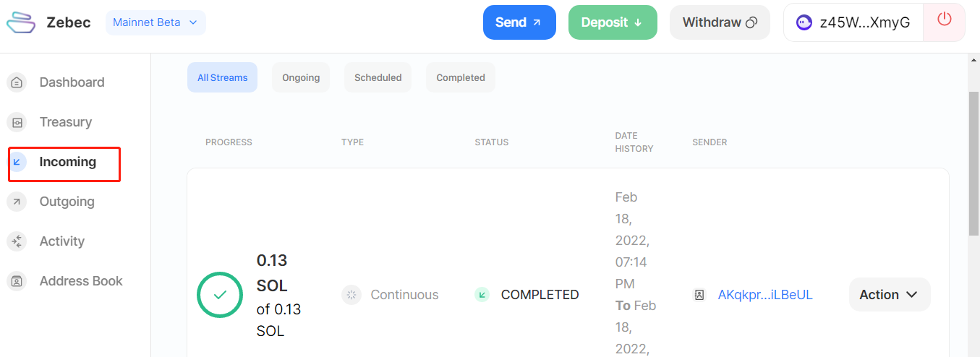Click the blue Send button
Screen dimensions: 980x357
click(519, 22)
